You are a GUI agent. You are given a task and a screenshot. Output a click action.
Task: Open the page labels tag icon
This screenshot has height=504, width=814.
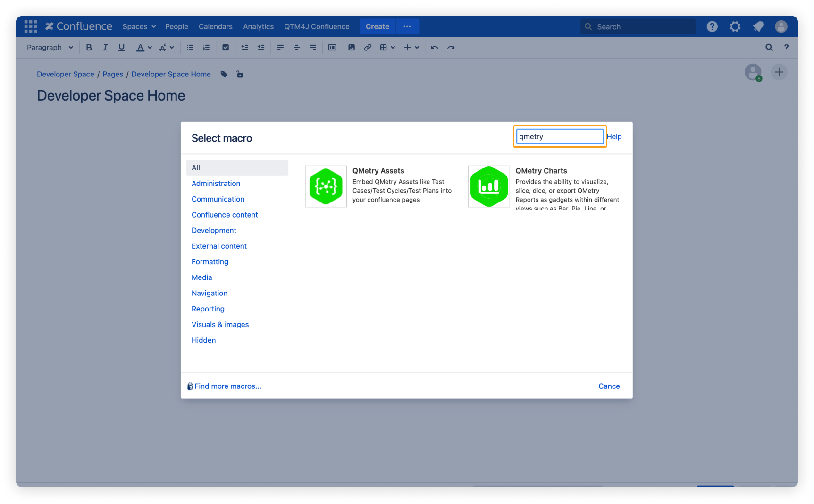pyautogui.click(x=224, y=74)
